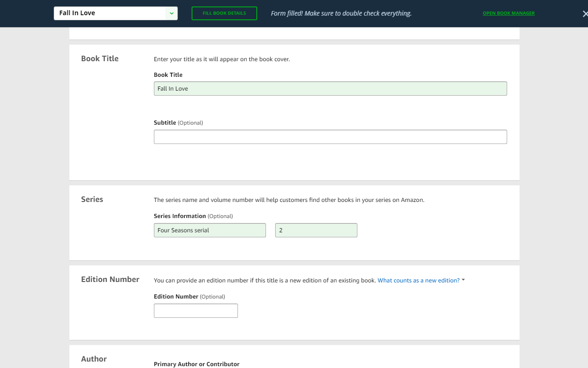Click the series volume number field

click(316, 230)
